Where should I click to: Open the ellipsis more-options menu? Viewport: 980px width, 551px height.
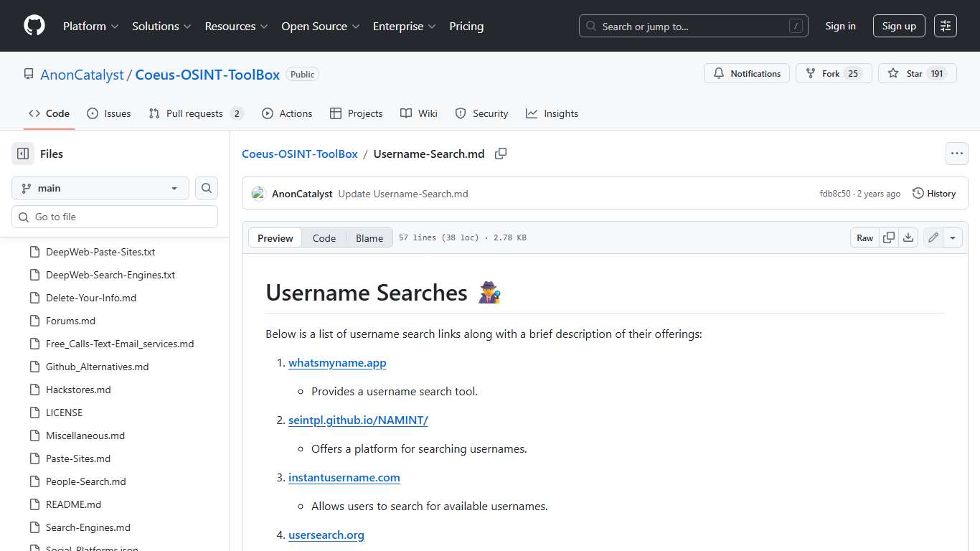[x=957, y=153]
